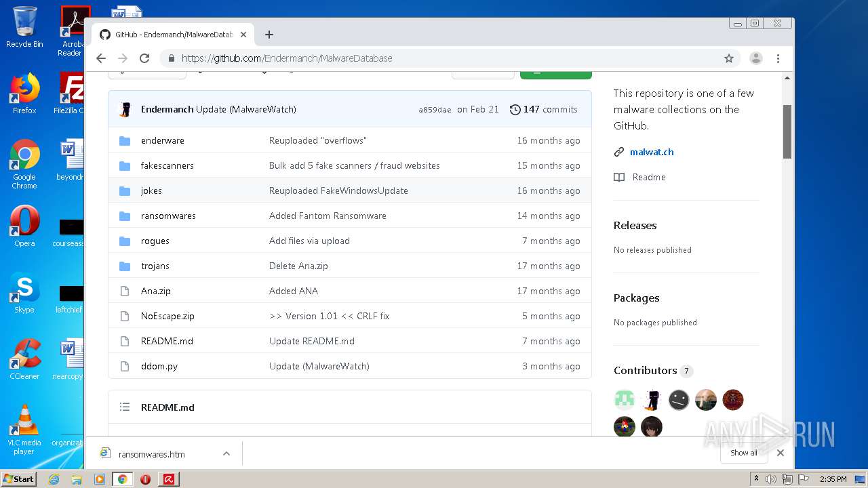The height and width of the screenshot is (488, 868).
Task: Click the browser back arrow
Action: [101, 58]
